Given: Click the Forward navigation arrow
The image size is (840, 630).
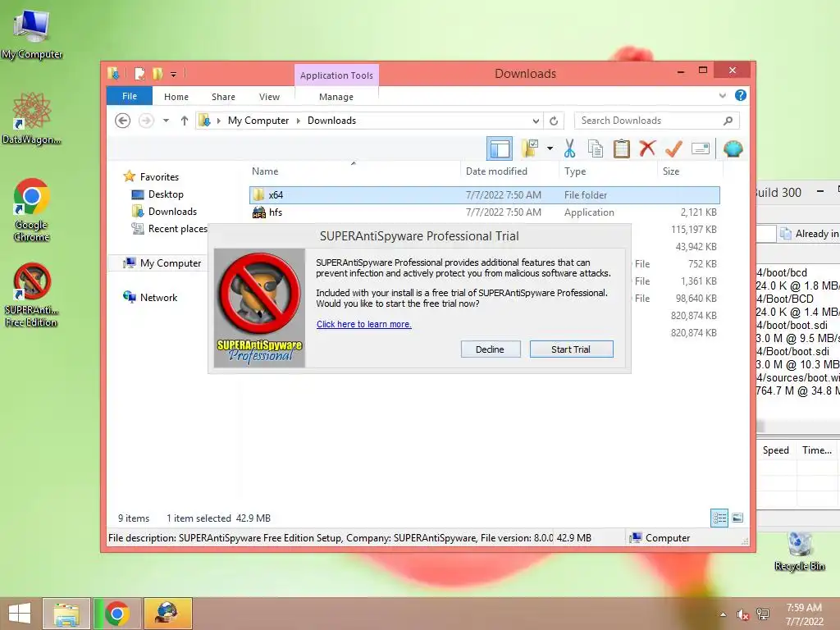Looking at the screenshot, I should [146, 121].
